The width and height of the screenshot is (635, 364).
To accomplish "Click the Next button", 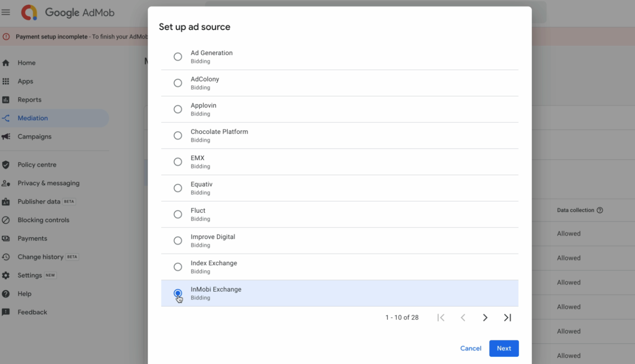I will click(x=504, y=348).
